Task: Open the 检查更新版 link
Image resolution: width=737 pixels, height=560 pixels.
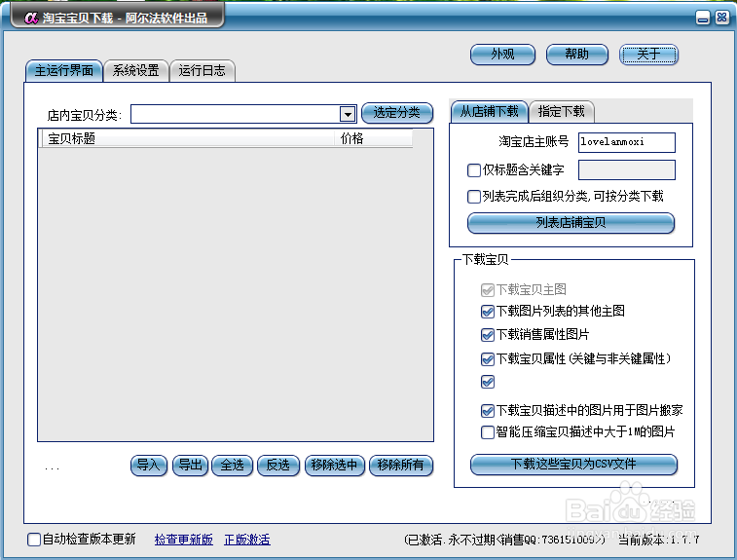Action: 184,540
